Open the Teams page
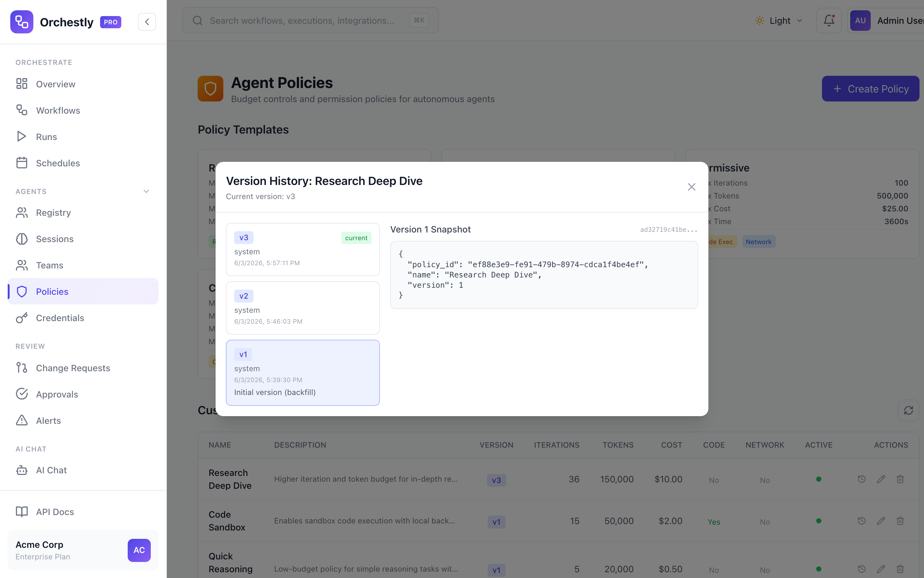Screen dimensions: 924x578 tap(83, 265)
